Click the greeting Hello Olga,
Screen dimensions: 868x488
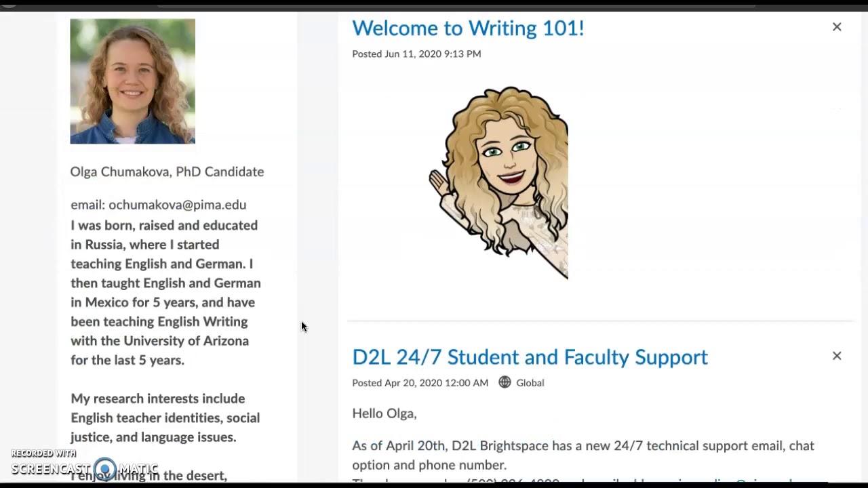click(x=384, y=413)
